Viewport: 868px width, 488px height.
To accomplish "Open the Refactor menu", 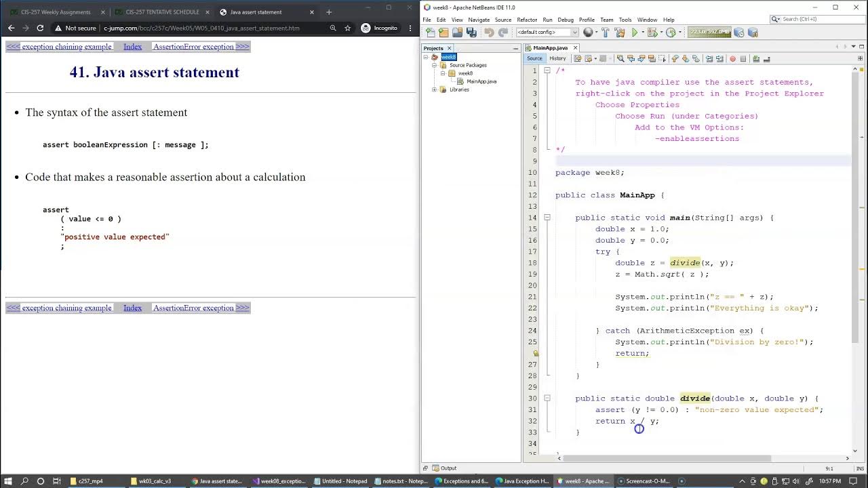I will (x=527, y=20).
